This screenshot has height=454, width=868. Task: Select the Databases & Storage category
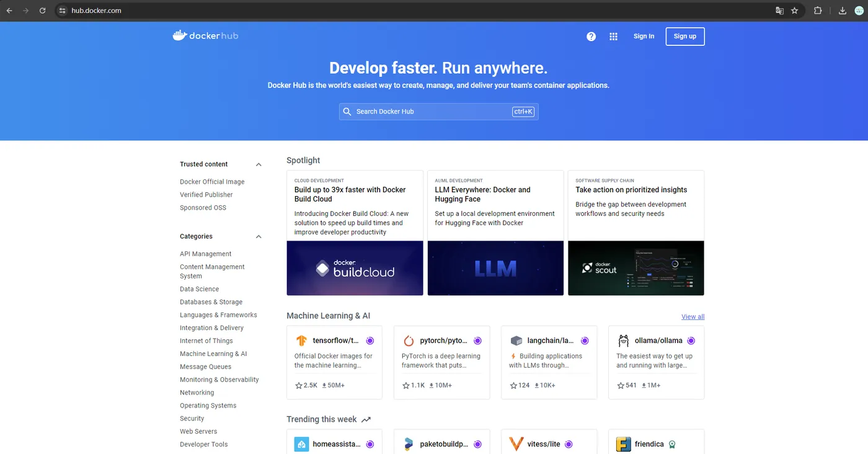click(x=211, y=302)
